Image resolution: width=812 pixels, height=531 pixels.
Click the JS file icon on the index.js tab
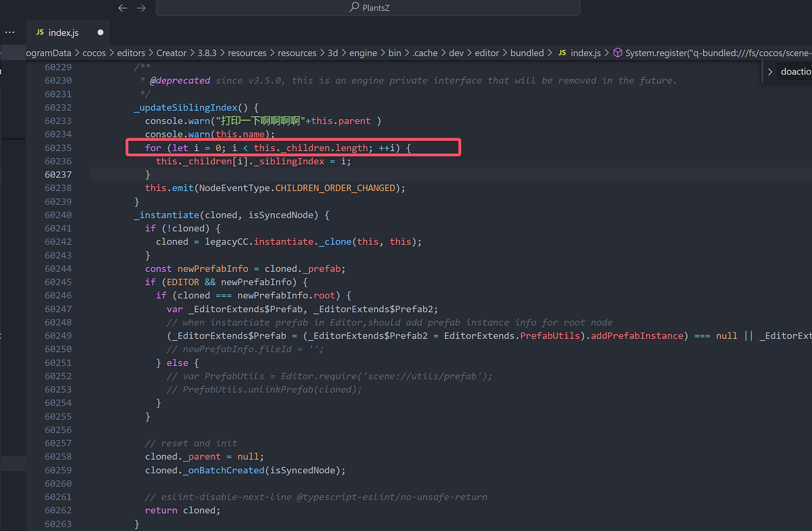39,32
